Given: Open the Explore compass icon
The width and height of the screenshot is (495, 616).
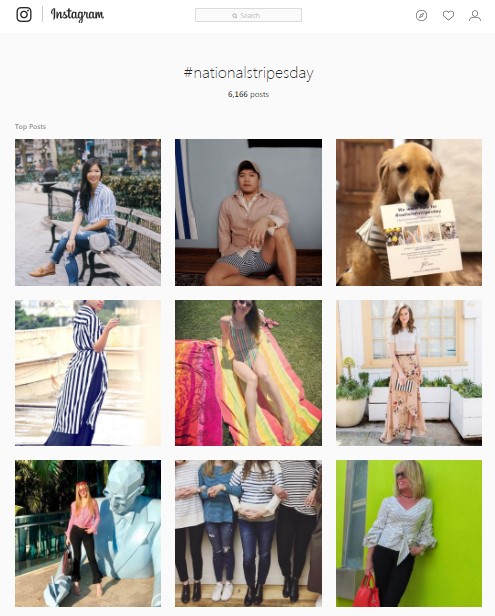Looking at the screenshot, I should point(421,15).
